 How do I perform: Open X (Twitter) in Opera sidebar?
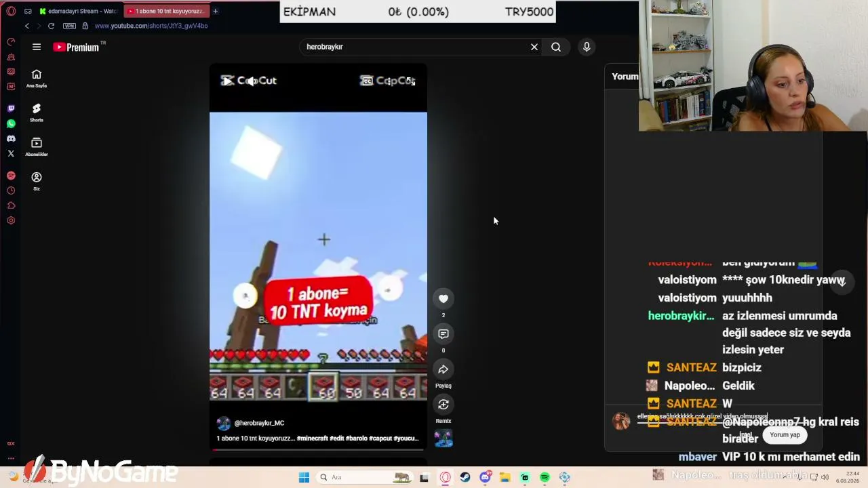[11, 154]
